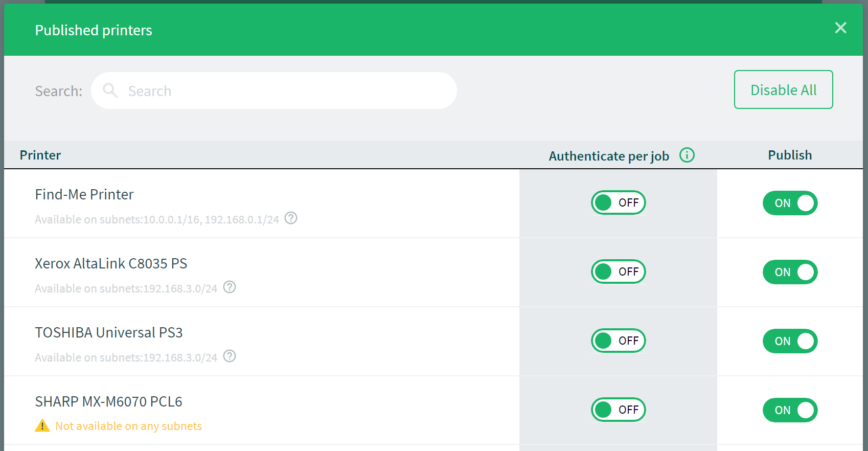Screen dimensions: 868x451
Task: Click the Disable All button
Action: (783, 89)
